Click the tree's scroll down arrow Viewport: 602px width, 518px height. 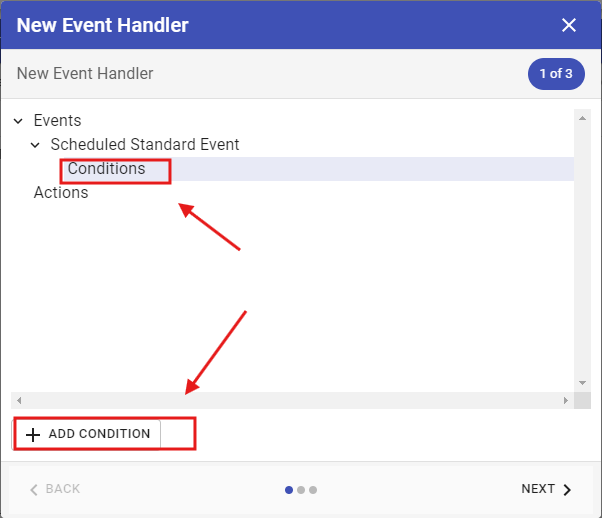point(582,382)
